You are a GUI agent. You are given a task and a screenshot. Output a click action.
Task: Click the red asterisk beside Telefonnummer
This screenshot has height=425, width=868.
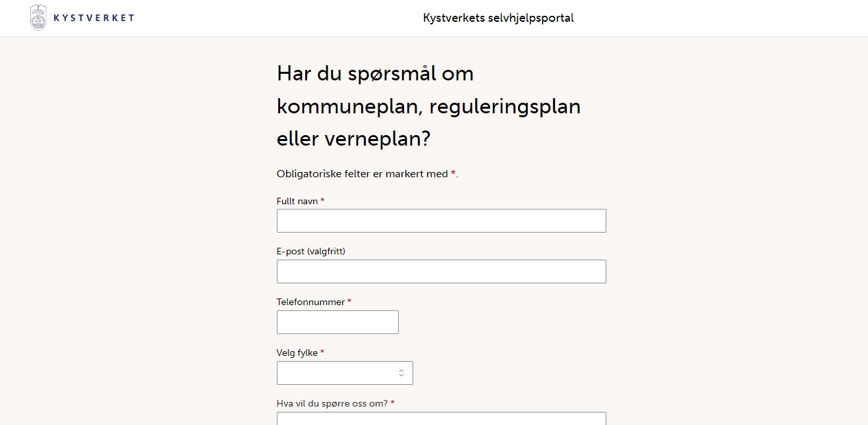[349, 302]
